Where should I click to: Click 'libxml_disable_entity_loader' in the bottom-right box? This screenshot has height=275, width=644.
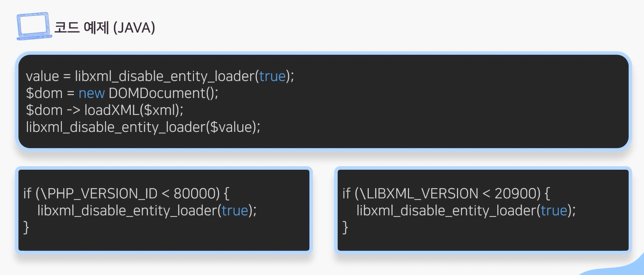447,211
